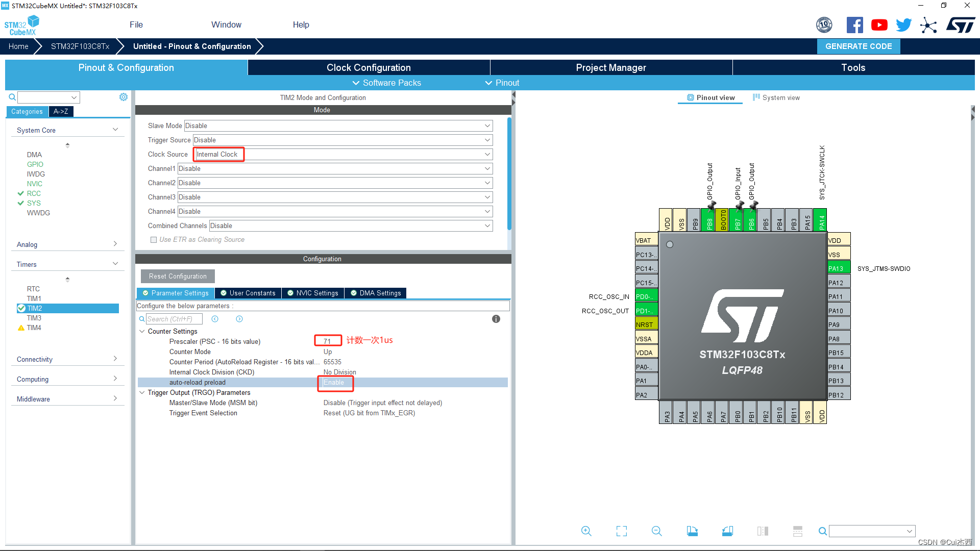The image size is (980, 551).
Task: Switch to Project Manager tab
Action: click(611, 67)
